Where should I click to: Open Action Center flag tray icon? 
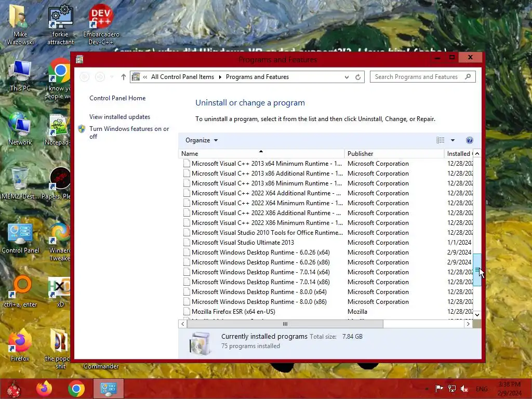439,389
